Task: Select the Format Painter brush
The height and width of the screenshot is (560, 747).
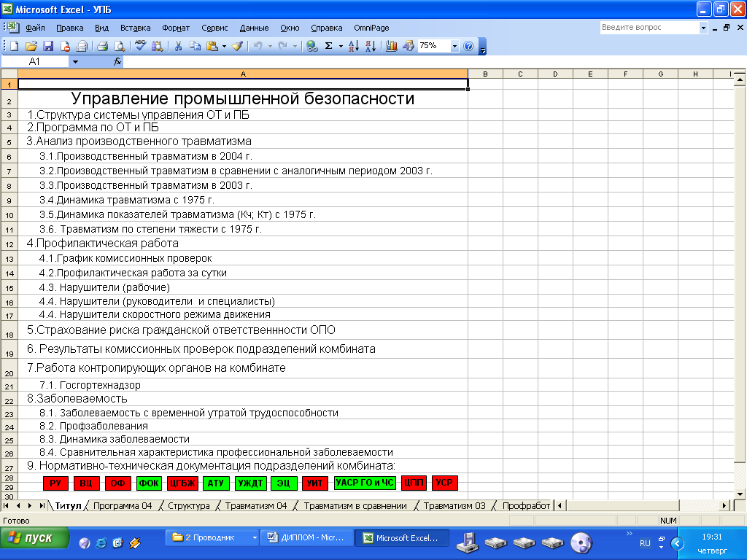Action: pyautogui.click(x=237, y=46)
